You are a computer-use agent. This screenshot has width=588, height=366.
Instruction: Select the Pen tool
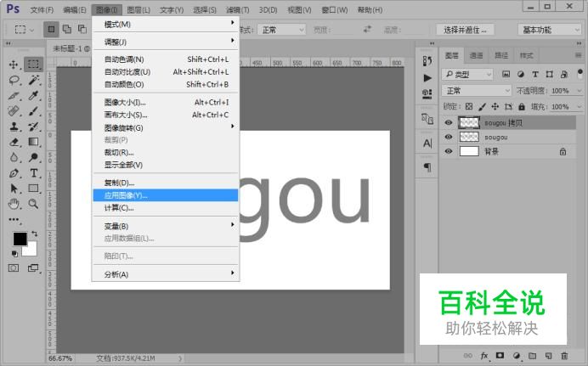pos(14,173)
